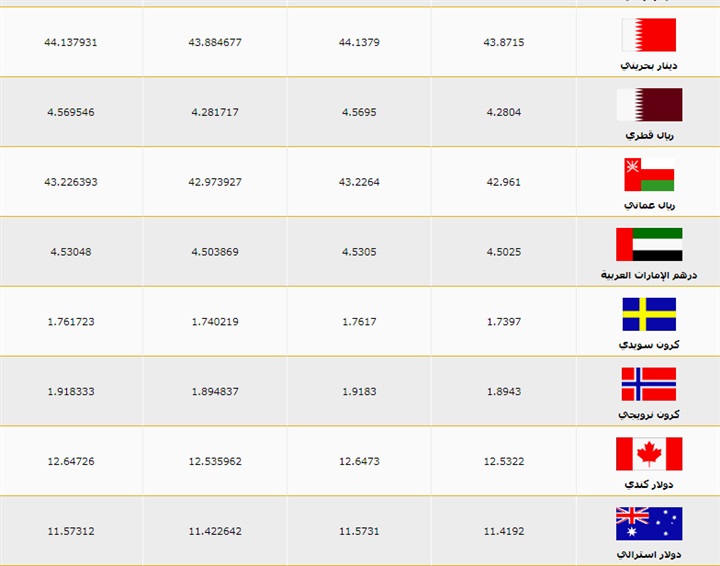Click the Norwegian krone currency label
The width and height of the screenshot is (720, 566).
(649, 413)
